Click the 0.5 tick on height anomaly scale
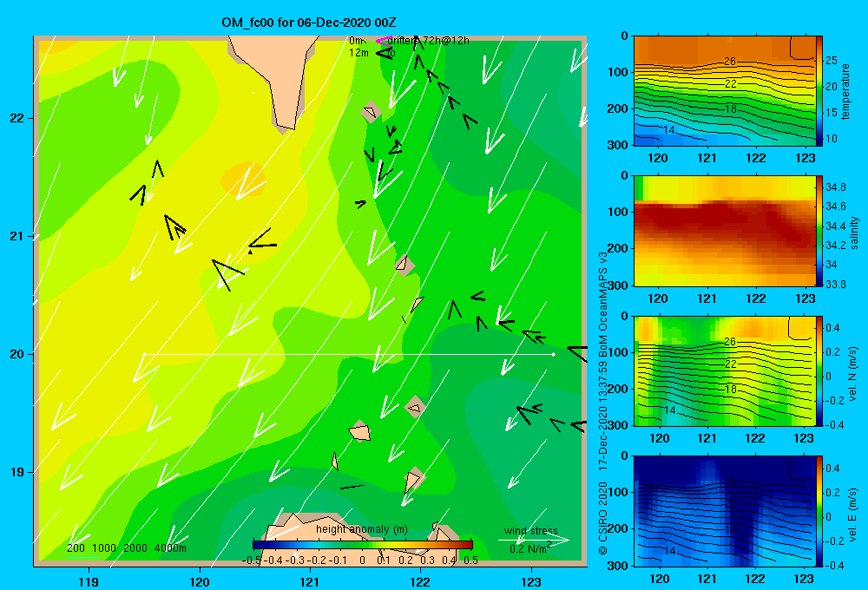868x590 pixels. (x=470, y=560)
